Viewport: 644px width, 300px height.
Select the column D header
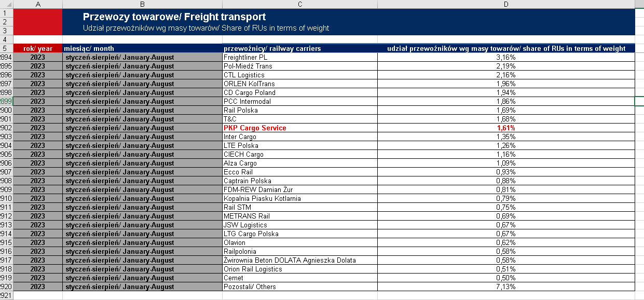click(506, 4)
